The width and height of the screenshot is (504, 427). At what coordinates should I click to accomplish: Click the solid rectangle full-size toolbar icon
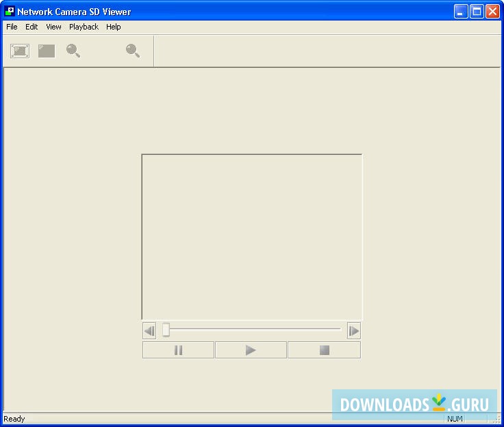47,51
